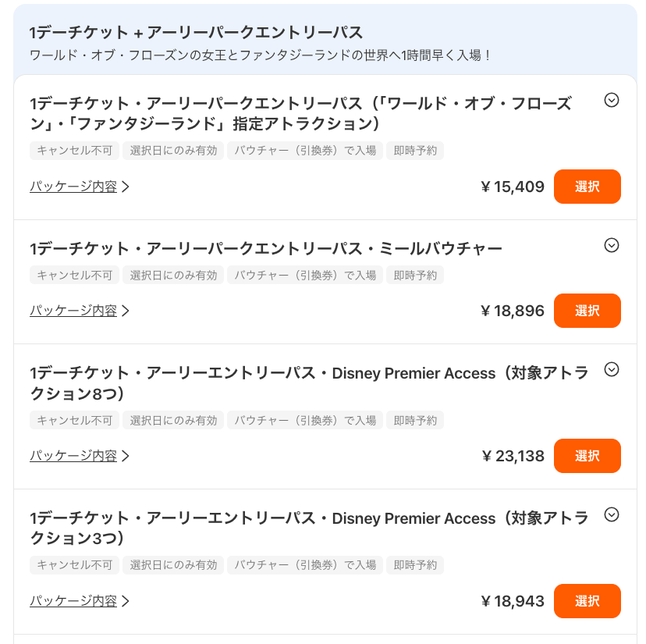Image resolution: width=646 pixels, height=644 pixels.
Task: Click the キャンセル不可 tag on the first ticket
Action: click(75, 151)
